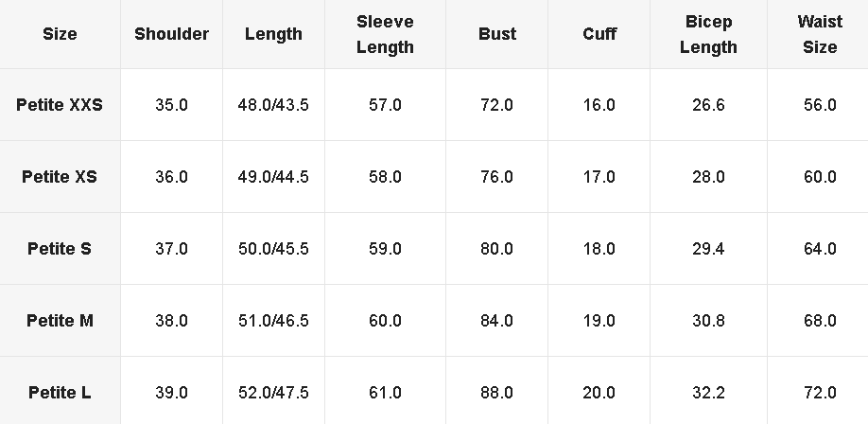Click the Waist Size header
This screenshot has height=424, width=868.
coord(820,34)
